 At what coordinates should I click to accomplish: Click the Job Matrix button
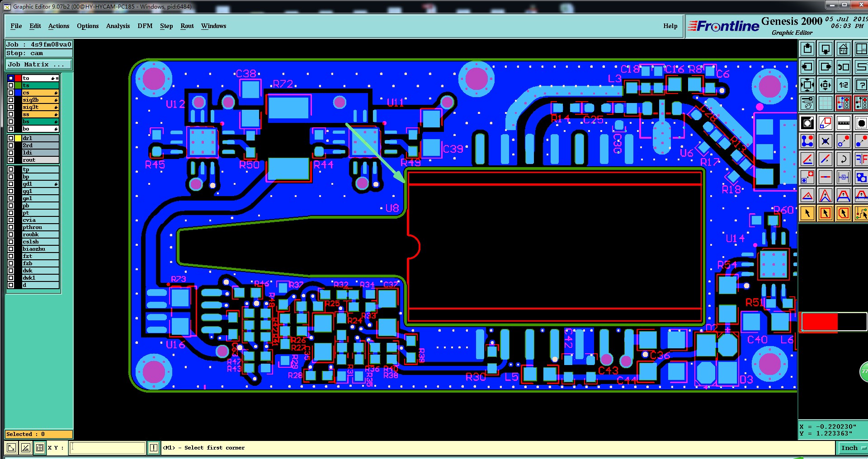point(38,65)
